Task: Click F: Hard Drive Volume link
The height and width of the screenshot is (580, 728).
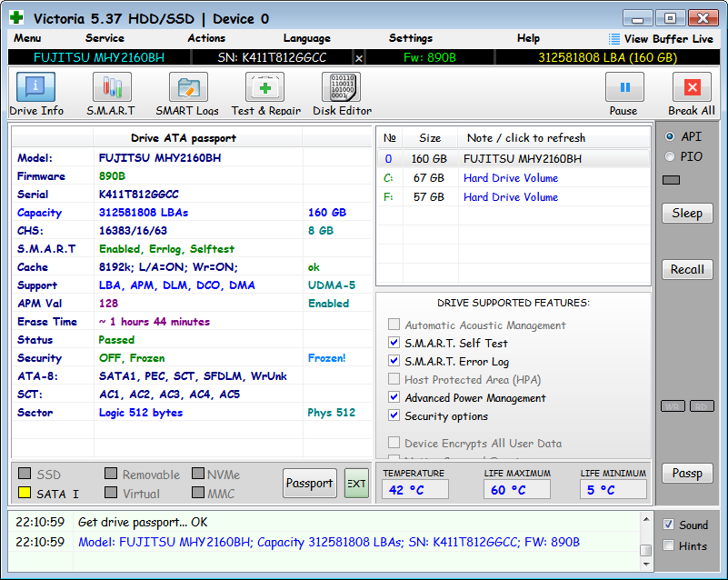Action: tap(510, 197)
